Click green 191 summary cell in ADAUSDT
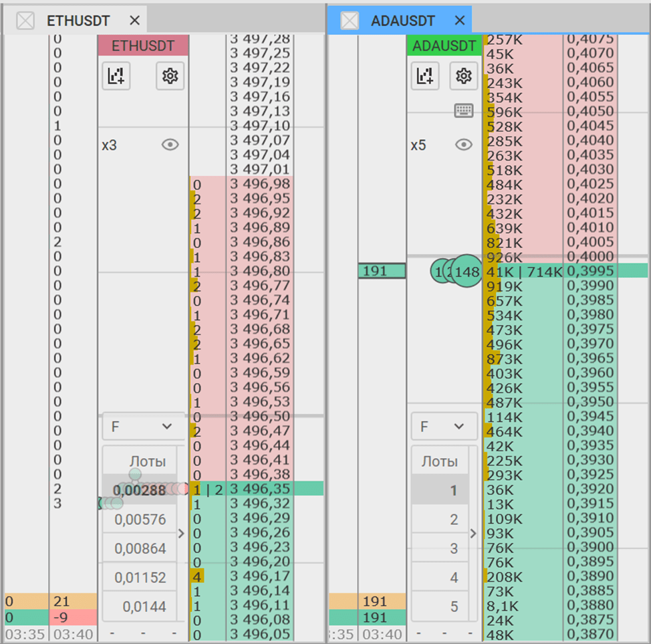This screenshot has height=644, width=651. [x=382, y=617]
